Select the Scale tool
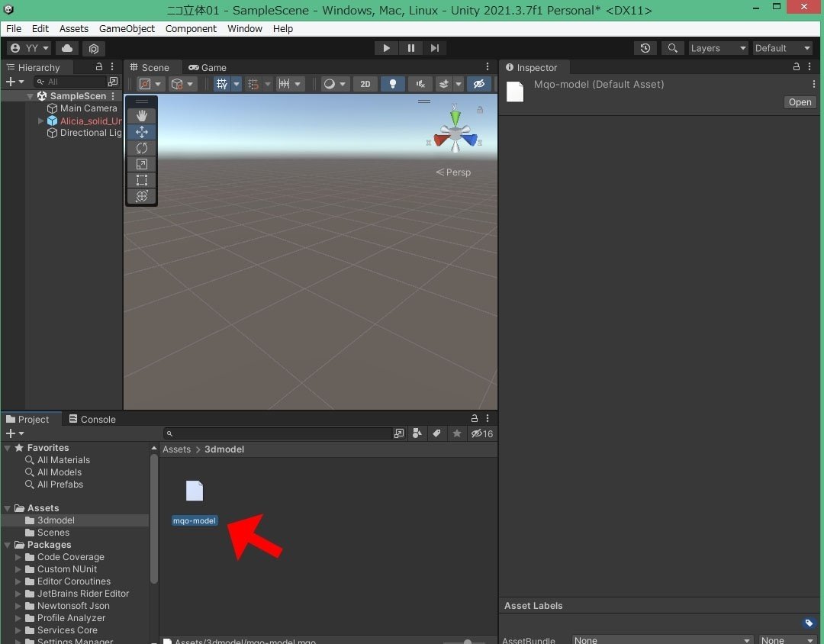 click(141, 164)
